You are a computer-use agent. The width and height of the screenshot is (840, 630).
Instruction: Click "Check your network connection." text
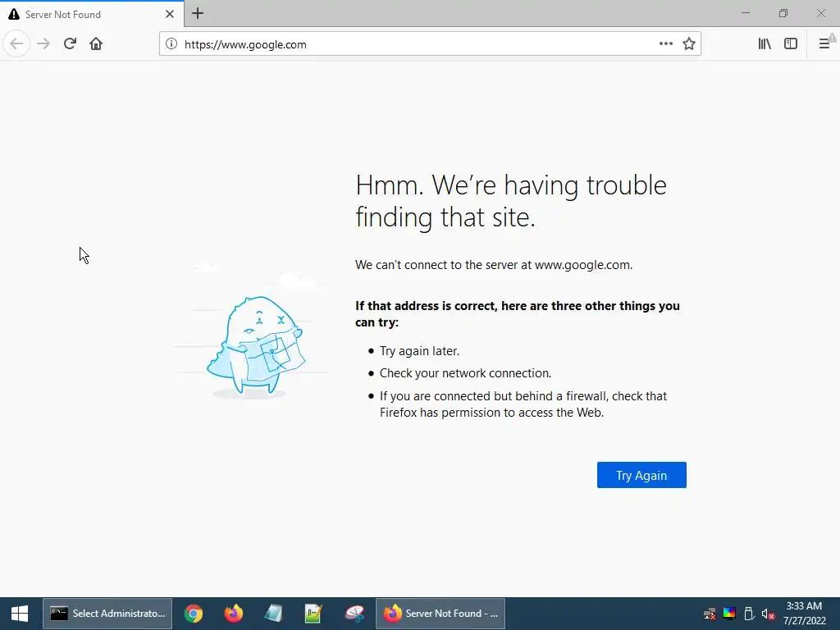(466, 373)
